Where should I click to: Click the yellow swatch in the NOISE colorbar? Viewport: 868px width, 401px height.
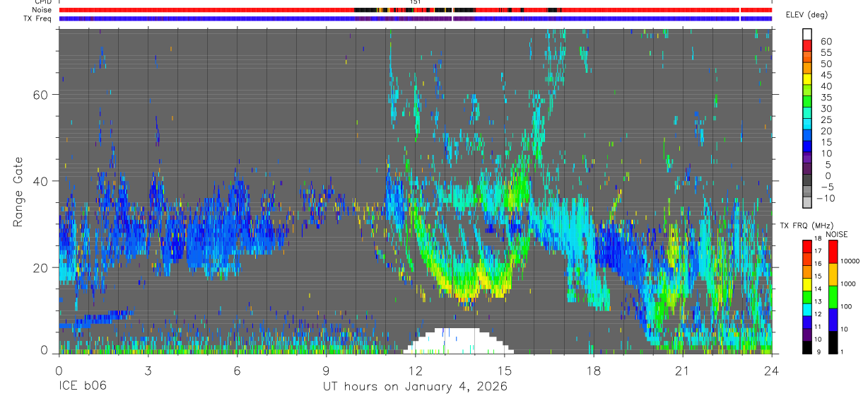pos(833,274)
